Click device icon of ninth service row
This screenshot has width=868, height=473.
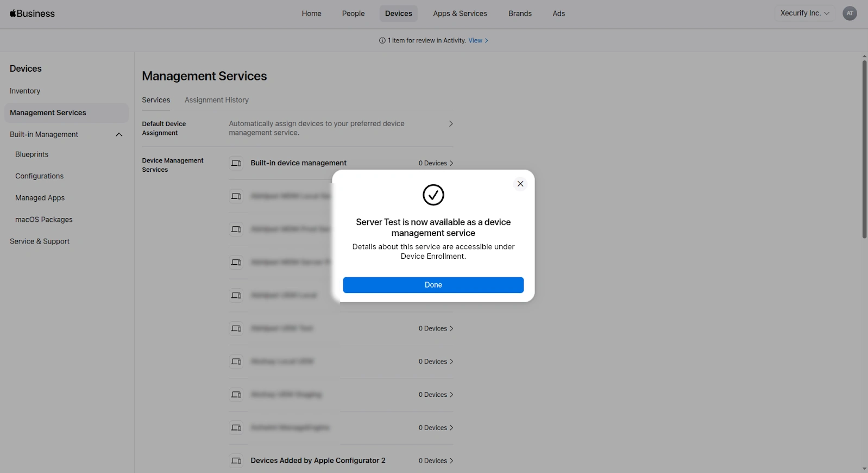click(236, 428)
